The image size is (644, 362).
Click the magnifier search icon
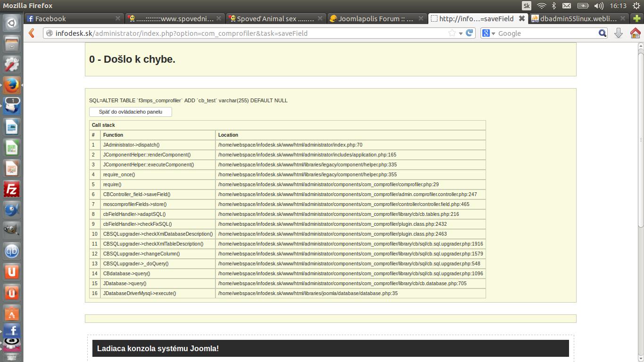(603, 33)
